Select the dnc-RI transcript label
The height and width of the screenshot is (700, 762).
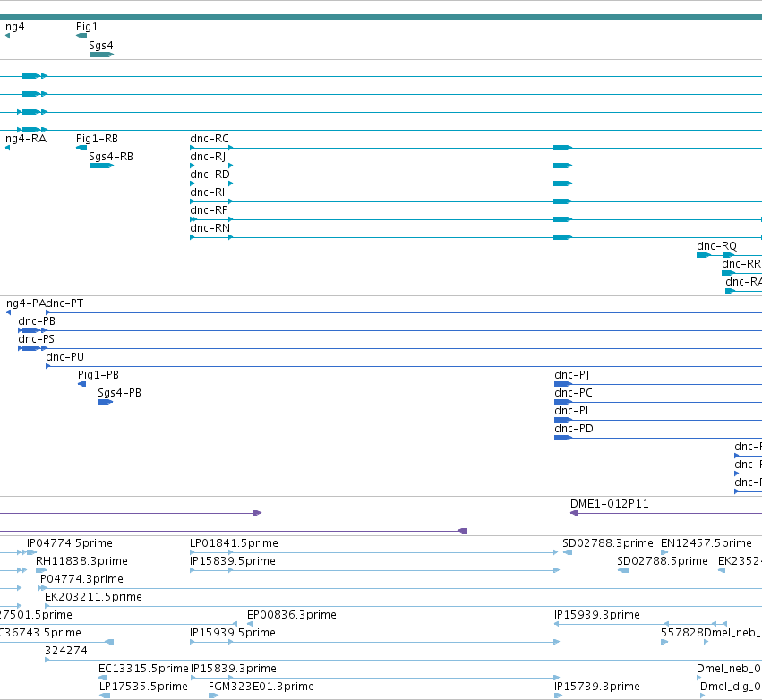click(x=208, y=192)
